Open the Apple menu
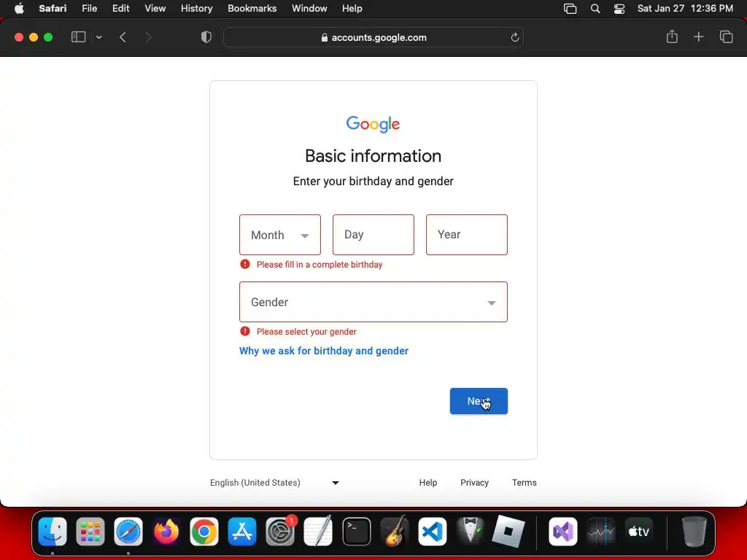This screenshot has width=747, height=560. pos(19,9)
